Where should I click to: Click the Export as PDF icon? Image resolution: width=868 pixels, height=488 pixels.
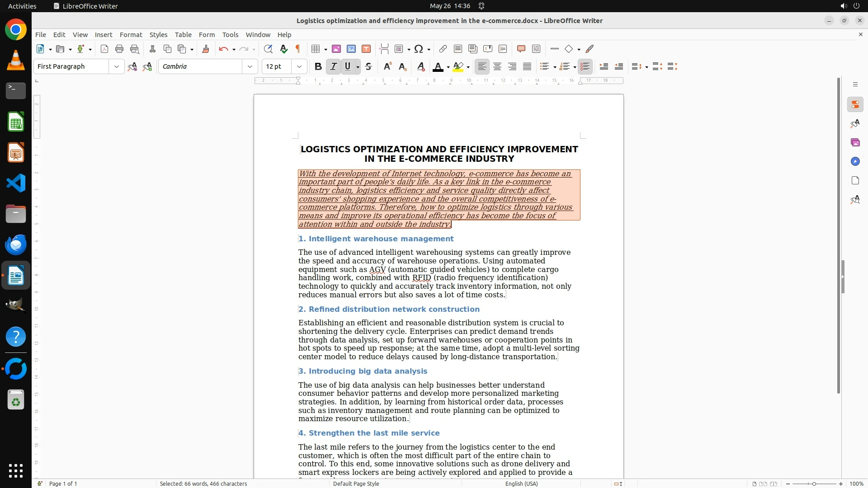(104, 49)
